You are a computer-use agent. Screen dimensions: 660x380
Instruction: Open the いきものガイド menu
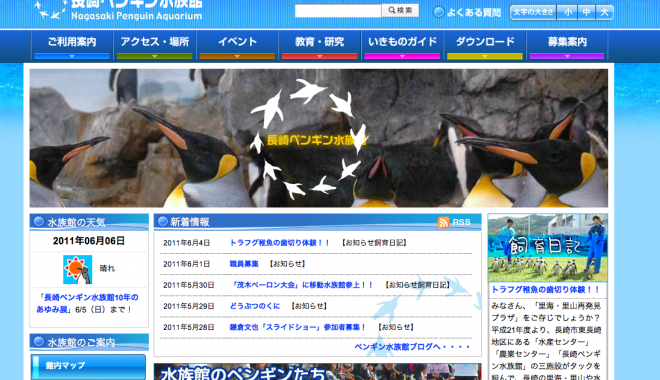[402, 45]
